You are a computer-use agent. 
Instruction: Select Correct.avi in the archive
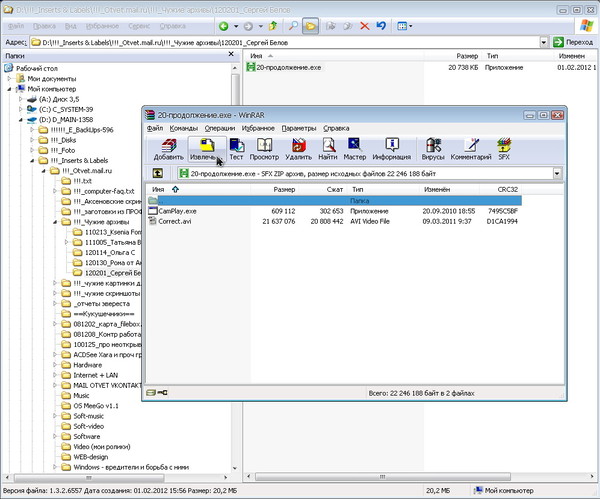[x=175, y=221]
